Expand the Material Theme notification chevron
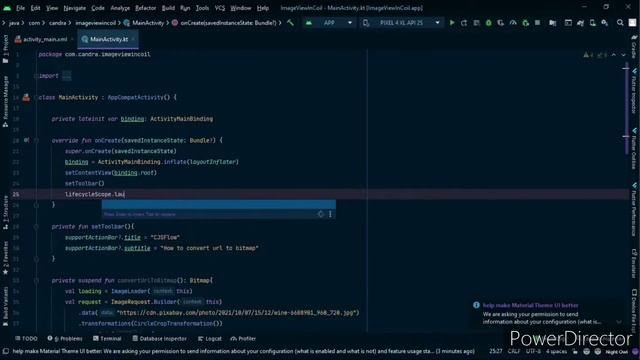Viewport: 640px width, 360px height. [x=619, y=322]
